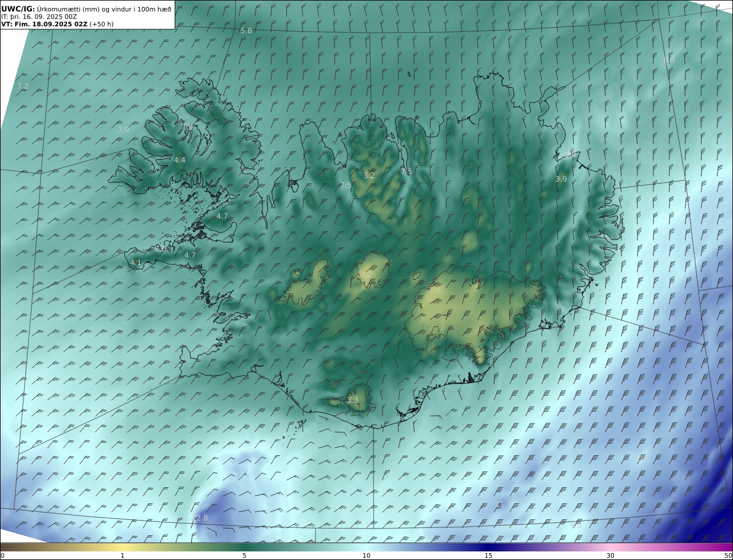The height and width of the screenshot is (560, 733).
Task: Click the 30 tick label on the colorbar
Action: click(x=610, y=555)
